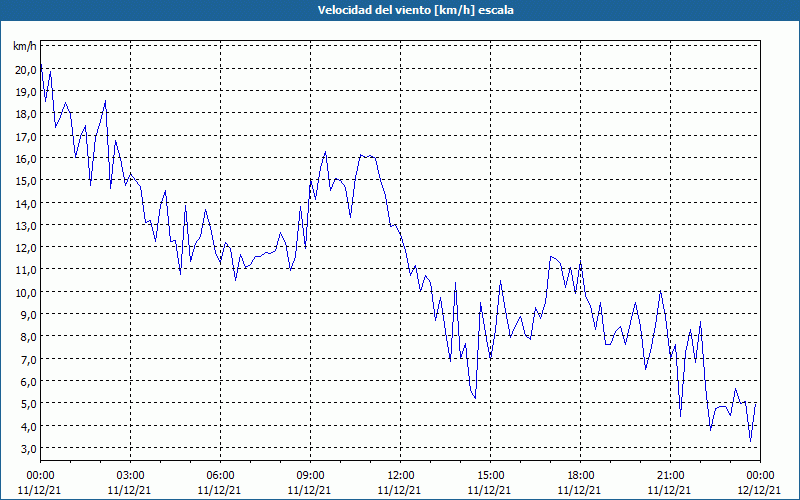
Task: Click the '12/12/21' date label
Action: tap(759, 490)
